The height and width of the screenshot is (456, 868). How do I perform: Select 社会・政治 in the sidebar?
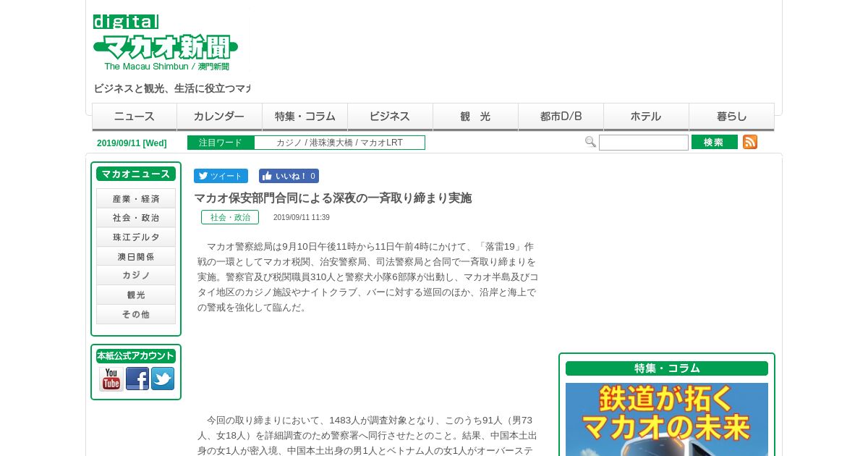pyautogui.click(x=136, y=218)
